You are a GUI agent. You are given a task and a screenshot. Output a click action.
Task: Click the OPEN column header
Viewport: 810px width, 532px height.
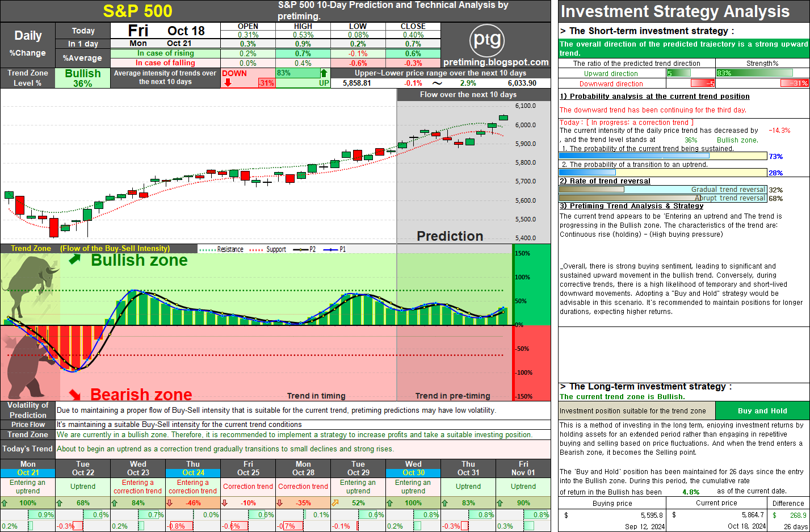click(248, 26)
